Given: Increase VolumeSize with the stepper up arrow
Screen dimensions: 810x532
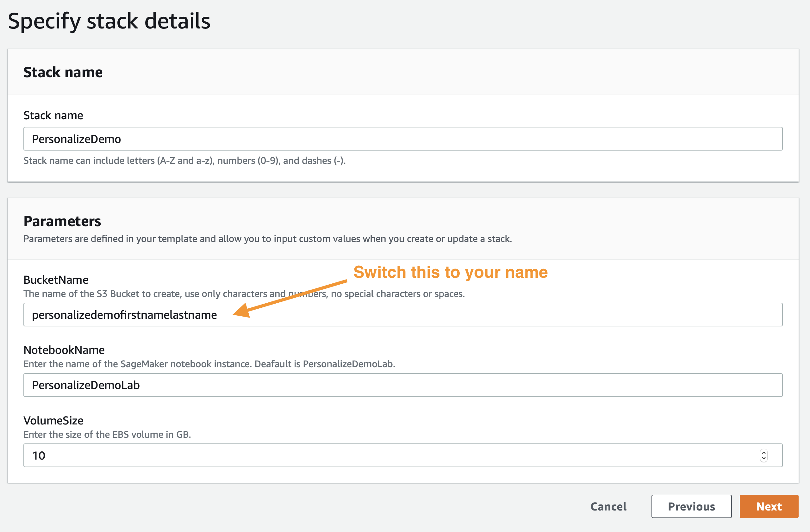Looking at the screenshot, I should click(764, 452).
